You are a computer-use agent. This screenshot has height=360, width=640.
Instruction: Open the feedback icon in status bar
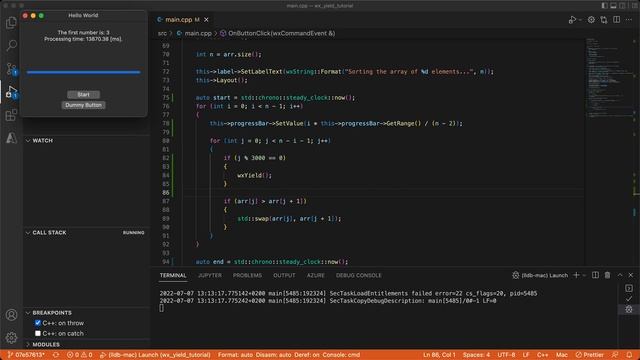[x=615, y=355]
